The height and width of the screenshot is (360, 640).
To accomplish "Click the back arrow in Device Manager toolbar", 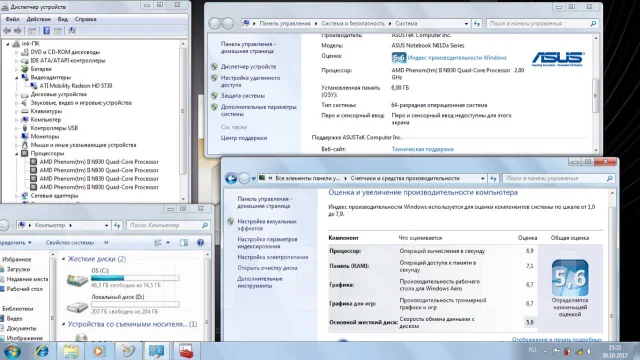I will point(7,31).
